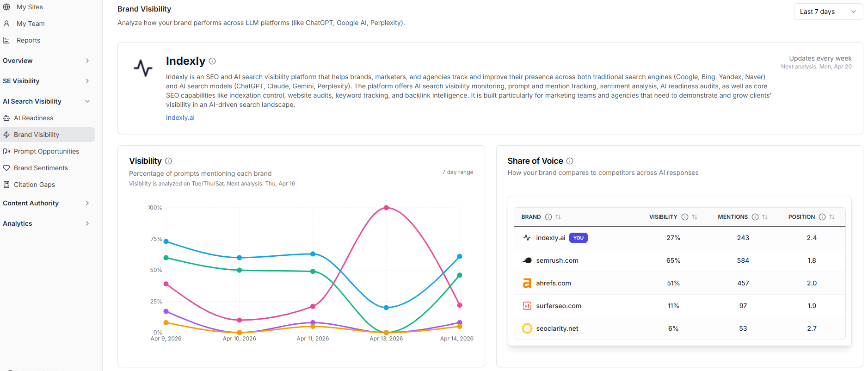Select Brand Sentiments menu item

[x=41, y=168]
